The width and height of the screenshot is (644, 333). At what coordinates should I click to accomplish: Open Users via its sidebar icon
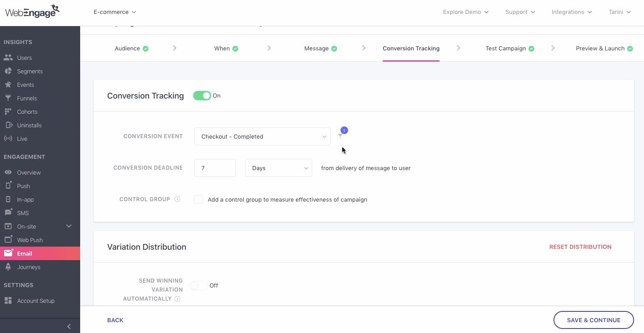tap(8, 58)
